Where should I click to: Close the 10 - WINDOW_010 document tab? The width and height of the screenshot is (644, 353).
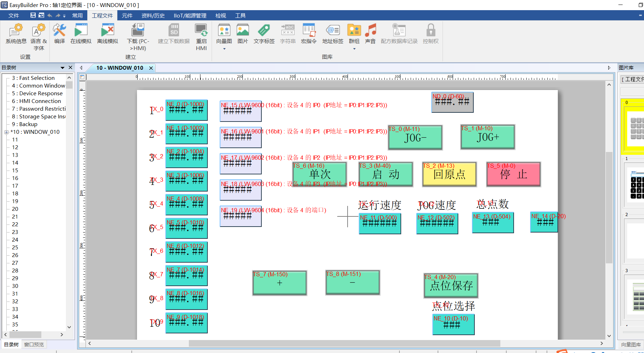click(x=151, y=68)
